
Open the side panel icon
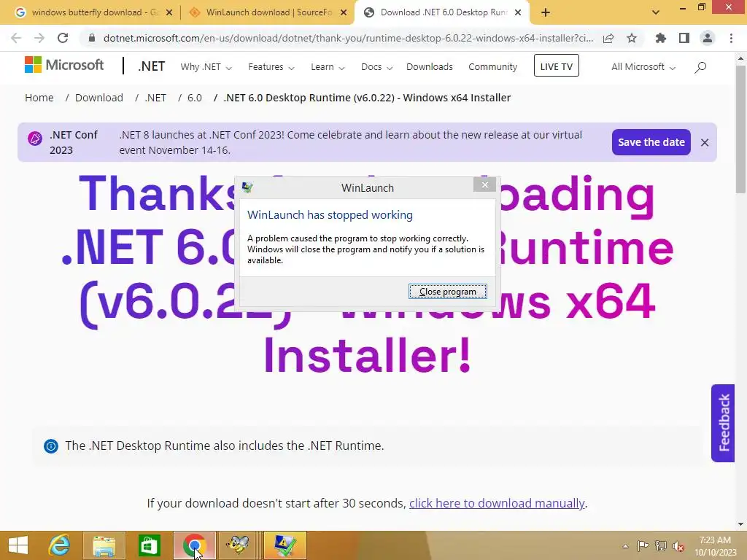(684, 38)
